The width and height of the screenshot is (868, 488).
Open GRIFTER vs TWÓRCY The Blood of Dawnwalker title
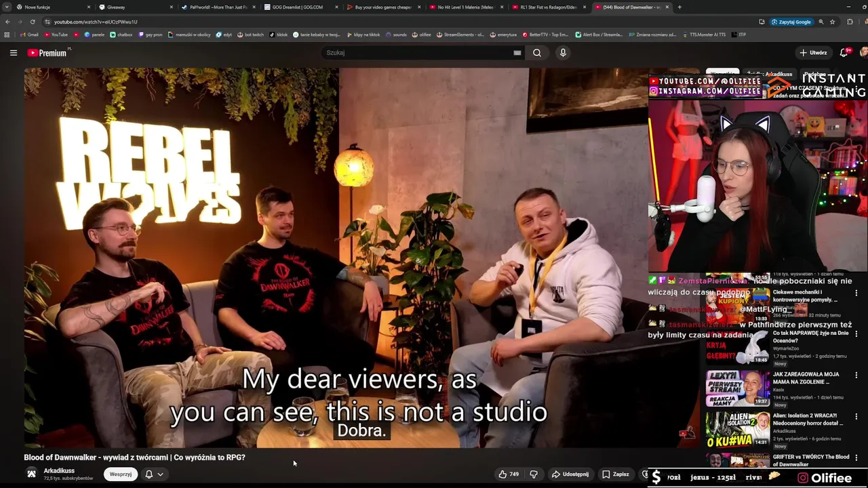tap(811, 461)
